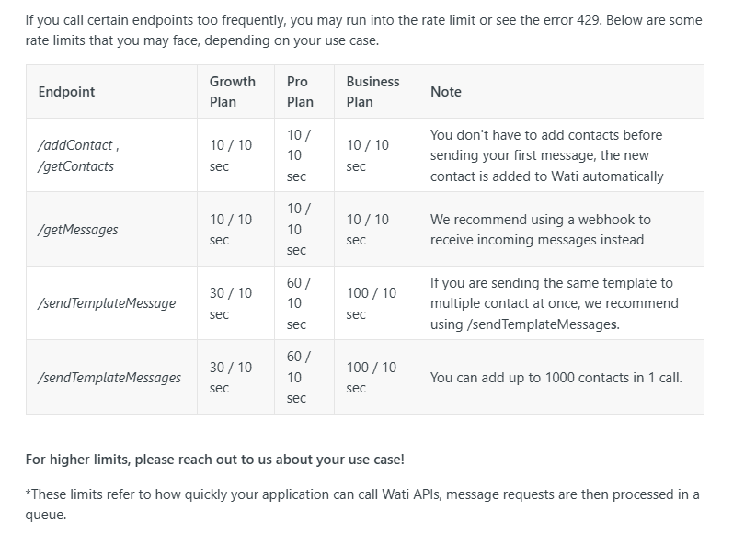The image size is (756, 534).
Task: Click the footnote about Wati API queue
Action: coord(362,504)
